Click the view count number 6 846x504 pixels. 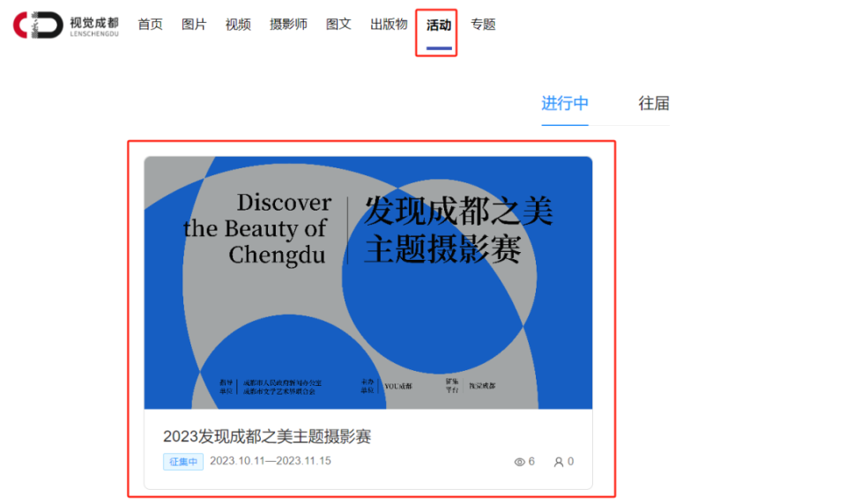(531, 462)
